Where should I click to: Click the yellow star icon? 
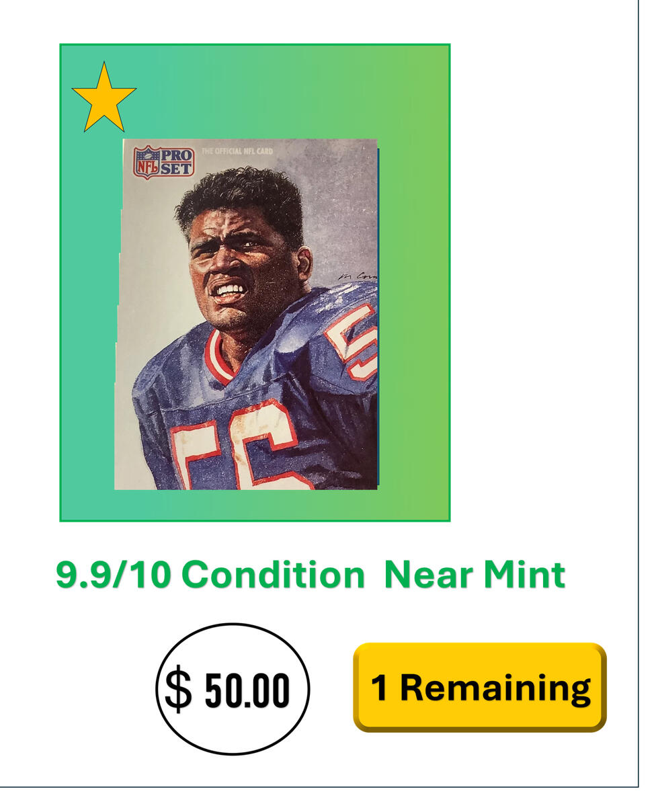(x=104, y=98)
